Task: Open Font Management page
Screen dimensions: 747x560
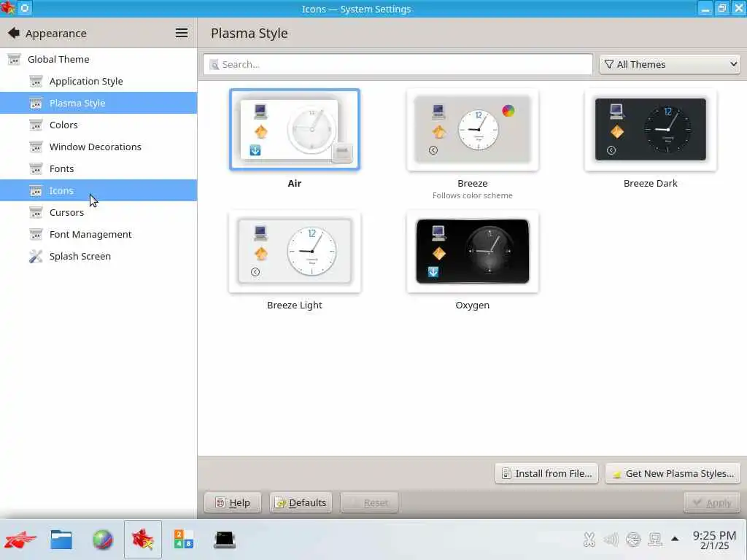Action: (x=98, y=234)
